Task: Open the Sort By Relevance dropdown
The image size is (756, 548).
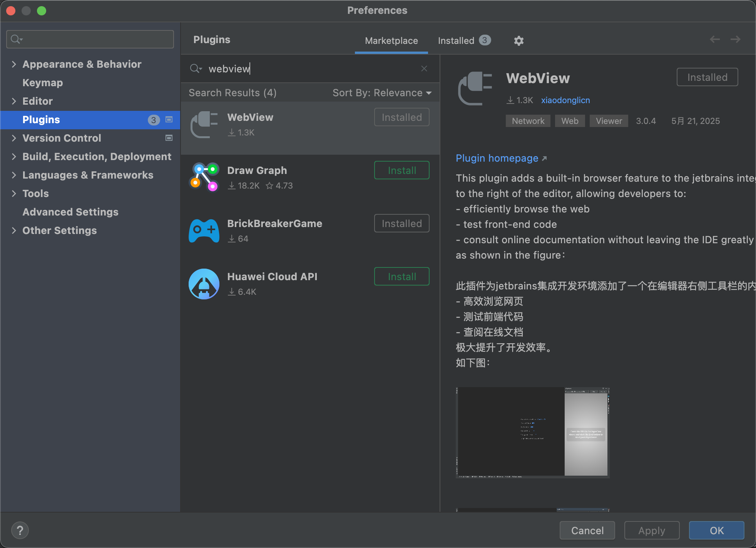Action: (x=382, y=93)
